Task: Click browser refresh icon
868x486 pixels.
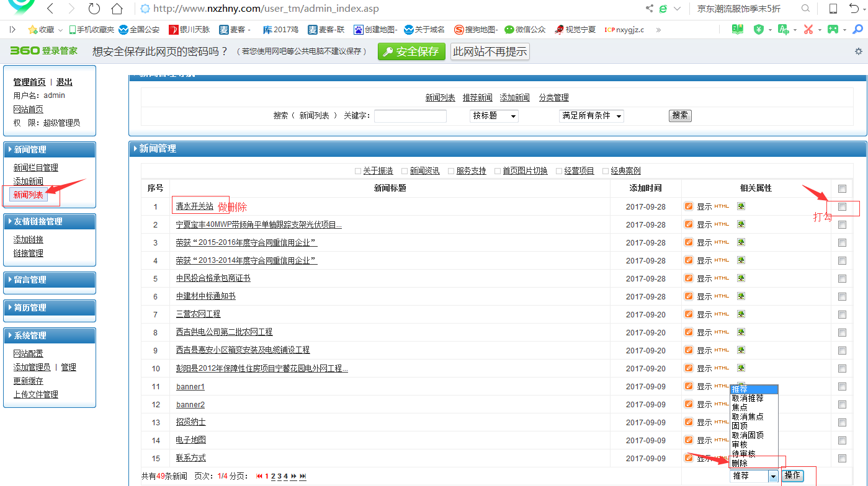Action: pos(94,9)
